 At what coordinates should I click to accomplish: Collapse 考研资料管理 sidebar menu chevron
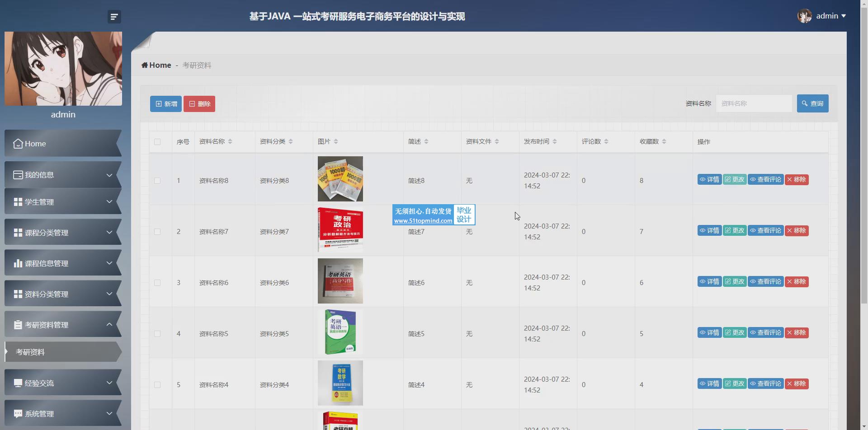[x=109, y=325]
